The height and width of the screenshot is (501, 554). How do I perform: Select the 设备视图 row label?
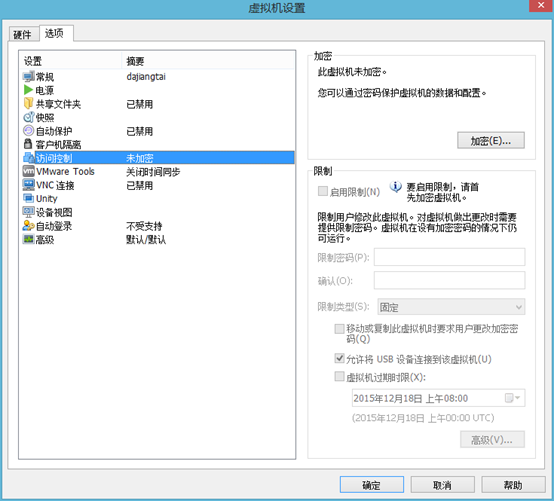[54, 212]
